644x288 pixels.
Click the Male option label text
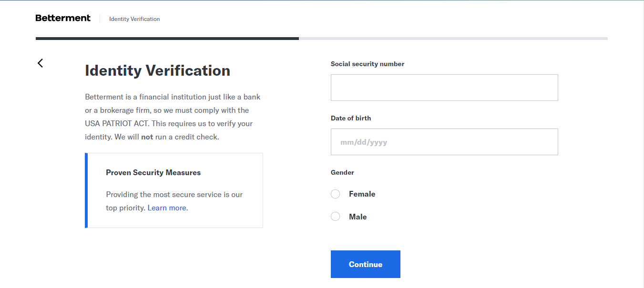click(358, 217)
